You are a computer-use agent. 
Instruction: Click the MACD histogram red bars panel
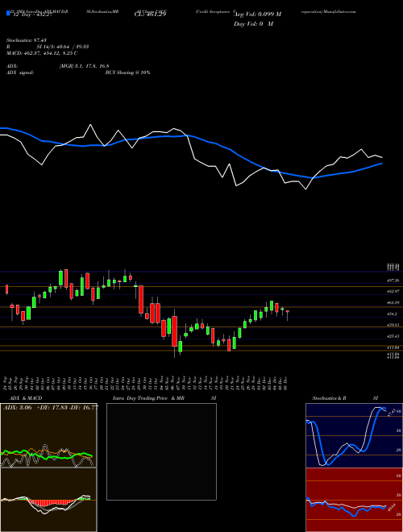click(48, 500)
